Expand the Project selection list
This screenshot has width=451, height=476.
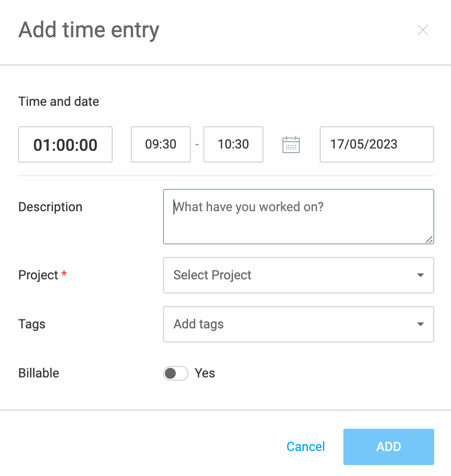click(x=298, y=275)
